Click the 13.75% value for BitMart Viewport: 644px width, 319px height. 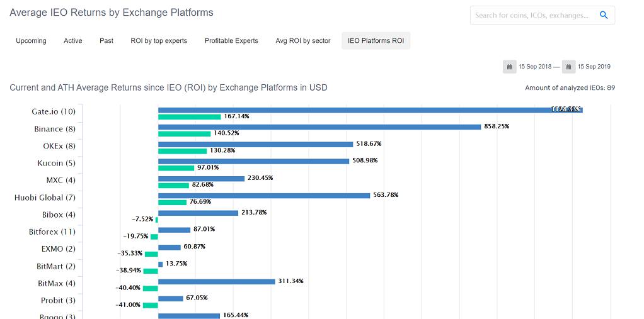coord(176,264)
